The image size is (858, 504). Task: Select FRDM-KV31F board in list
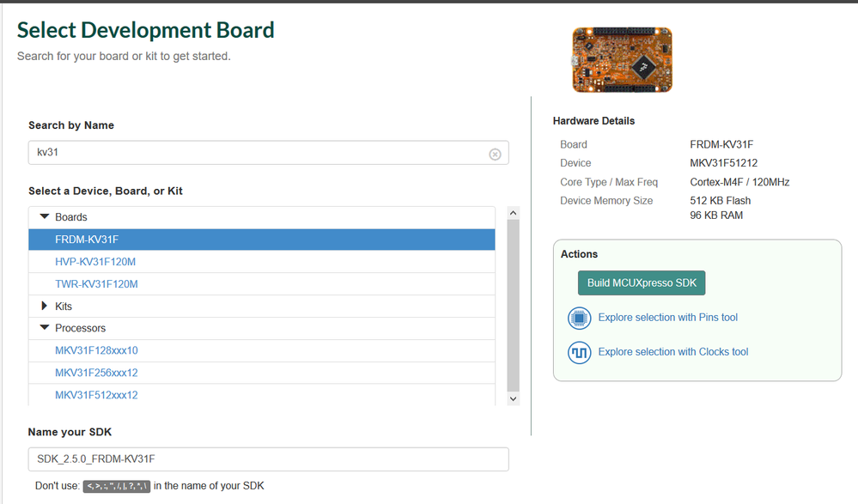(87, 240)
